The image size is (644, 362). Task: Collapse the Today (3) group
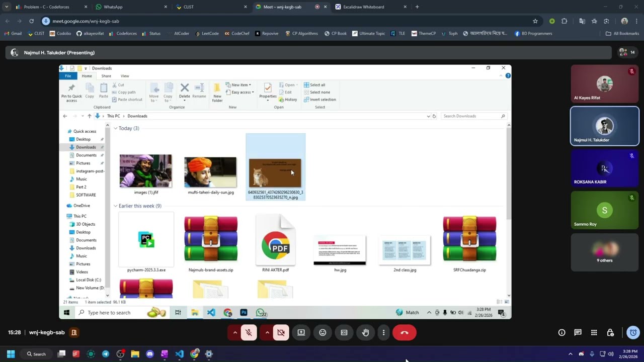click(x=115, y=128)
